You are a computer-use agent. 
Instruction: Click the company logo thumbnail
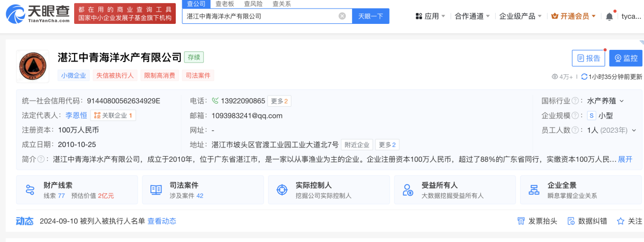click(x=33, y=67)
